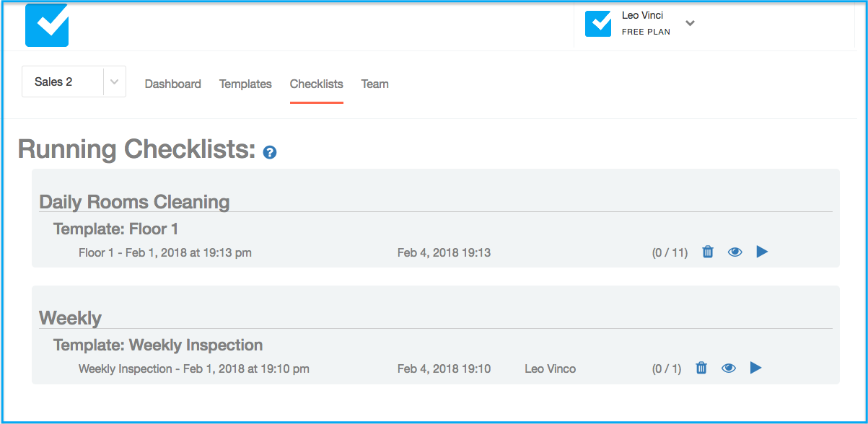Select the Sales 2 organization box
Image resolution: width=868 pixels, height=424 pixels.
pos(74,81)
